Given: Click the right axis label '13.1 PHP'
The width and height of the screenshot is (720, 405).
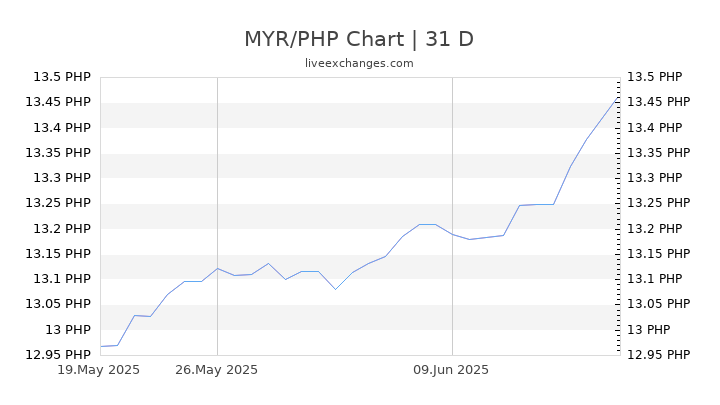Looking at the screenshot, I should (x=655, y=279).
